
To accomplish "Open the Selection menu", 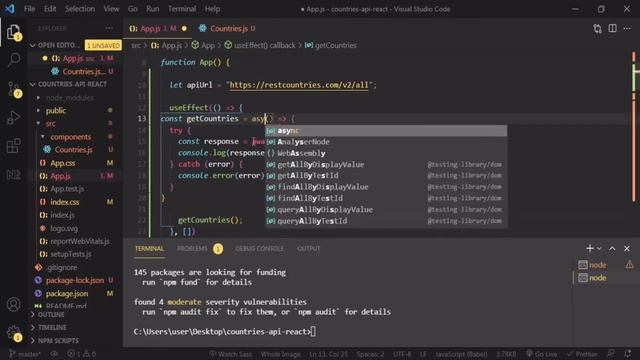I will click(80, 9).
